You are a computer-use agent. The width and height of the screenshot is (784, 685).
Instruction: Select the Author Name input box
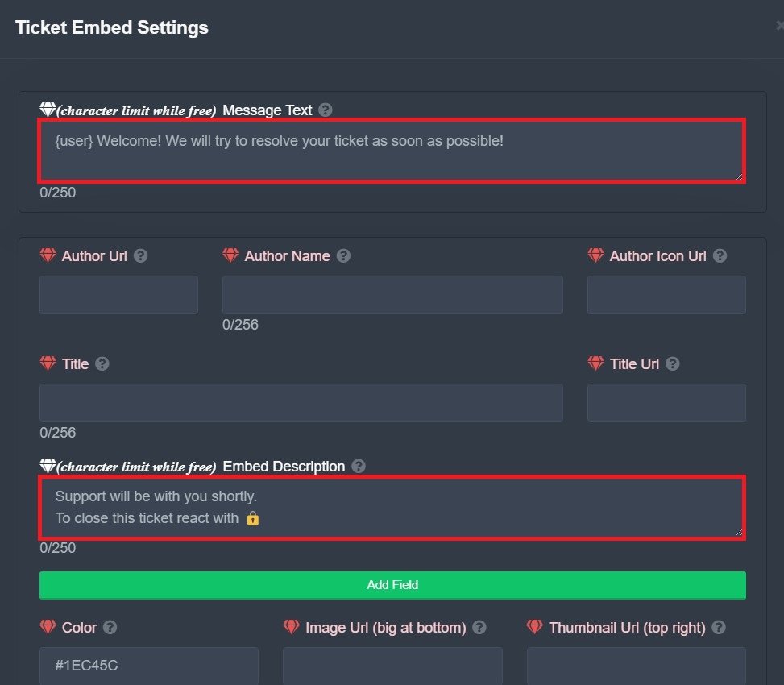tap(392, 295)
